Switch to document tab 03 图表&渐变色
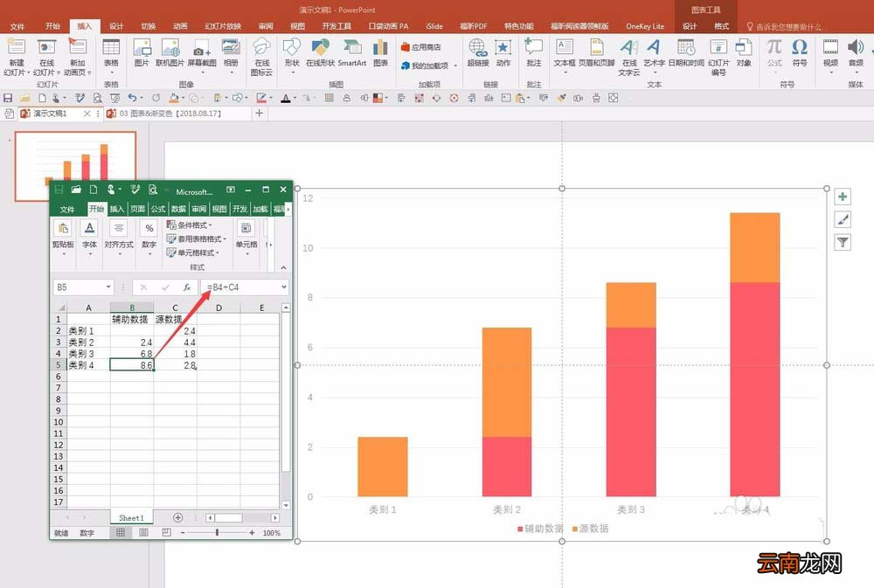Viewport: 874px width, 588px height. pos(170,114)
